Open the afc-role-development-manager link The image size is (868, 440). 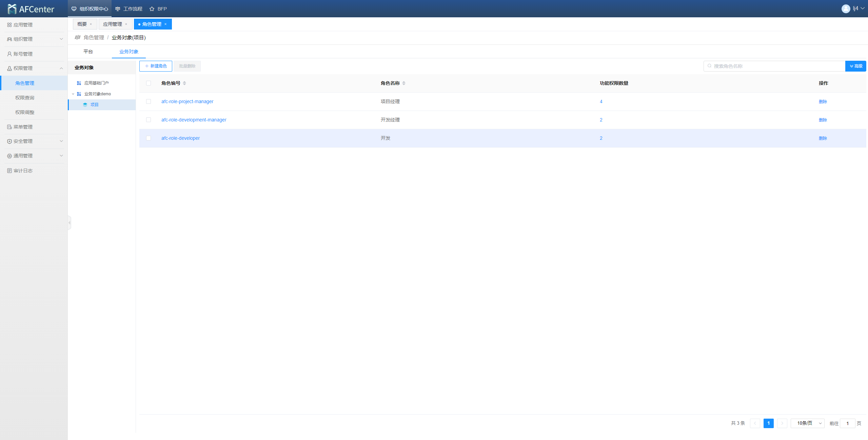[194, 120]
